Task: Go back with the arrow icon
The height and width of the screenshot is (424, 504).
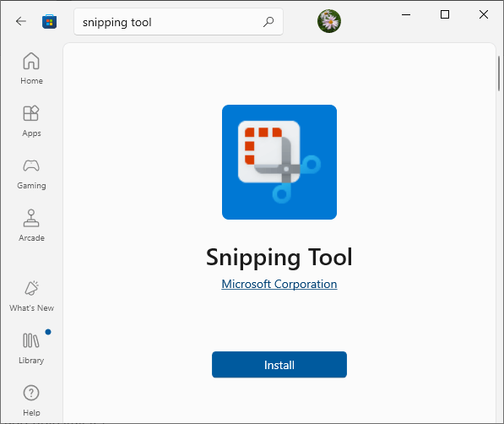Action: click(x=21, y=22)
